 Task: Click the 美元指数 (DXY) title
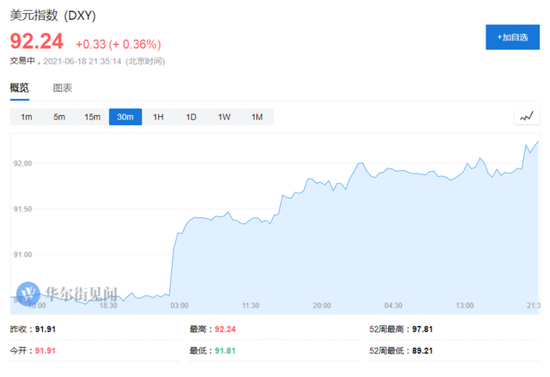point(53,15)
